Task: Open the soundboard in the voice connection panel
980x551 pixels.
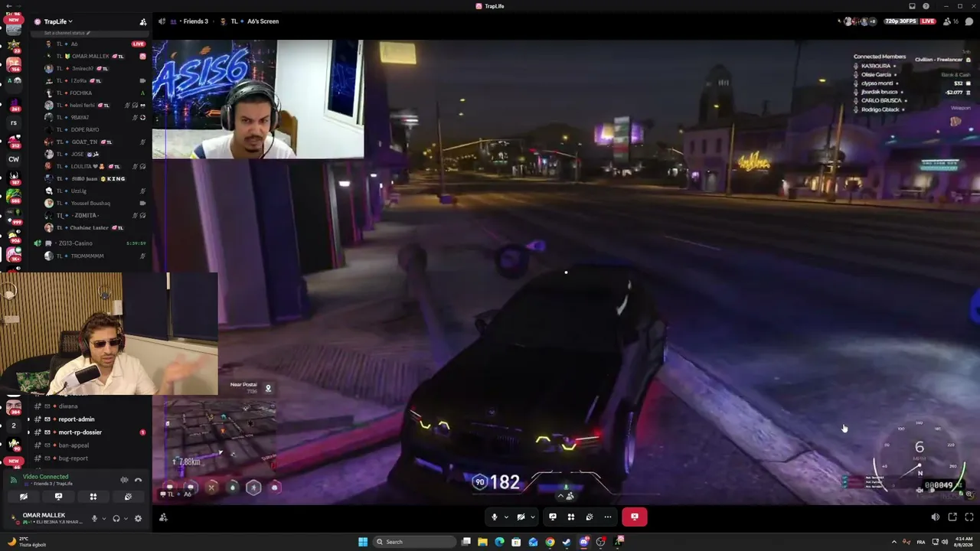Action: pyautogui.click(x=128, y=497)
